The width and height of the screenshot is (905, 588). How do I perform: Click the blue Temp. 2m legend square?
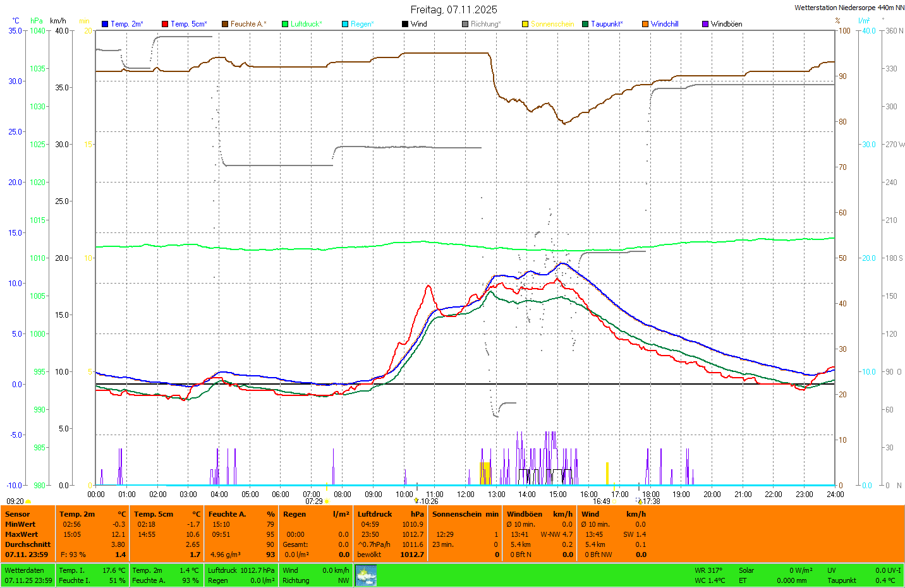105,24
